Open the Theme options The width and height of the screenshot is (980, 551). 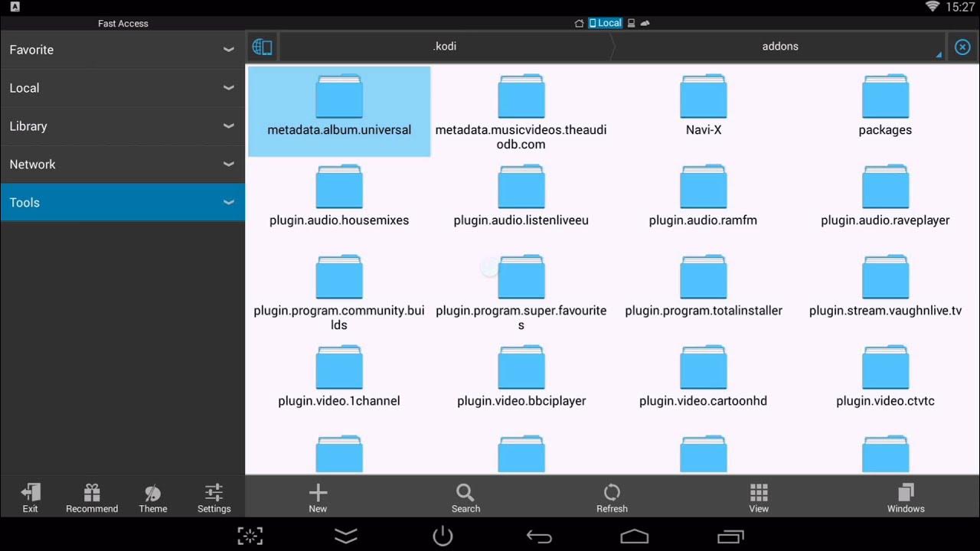coord(153,497)
